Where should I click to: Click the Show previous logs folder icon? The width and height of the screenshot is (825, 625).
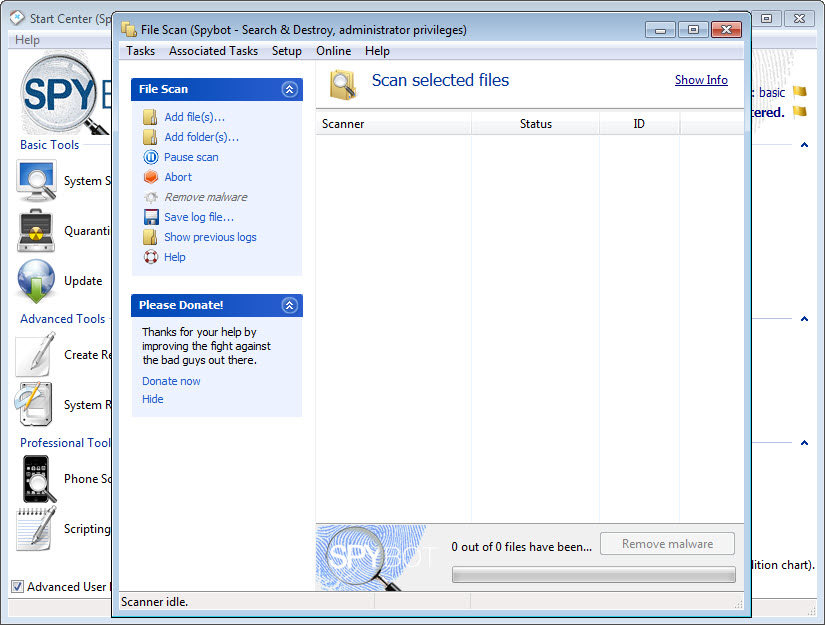(x=150, y=237)
